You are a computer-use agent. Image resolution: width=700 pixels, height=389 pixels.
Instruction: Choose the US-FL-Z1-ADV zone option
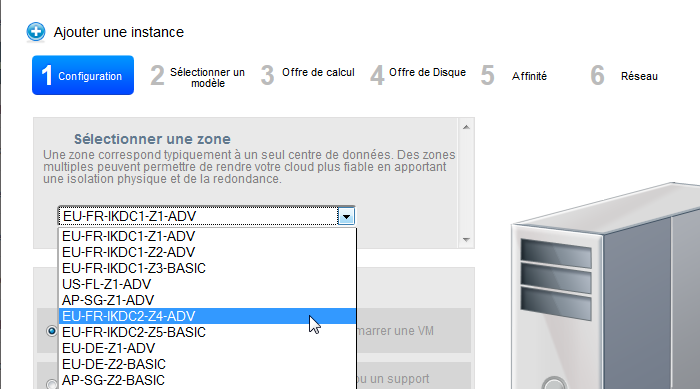(x=208, y=284)
